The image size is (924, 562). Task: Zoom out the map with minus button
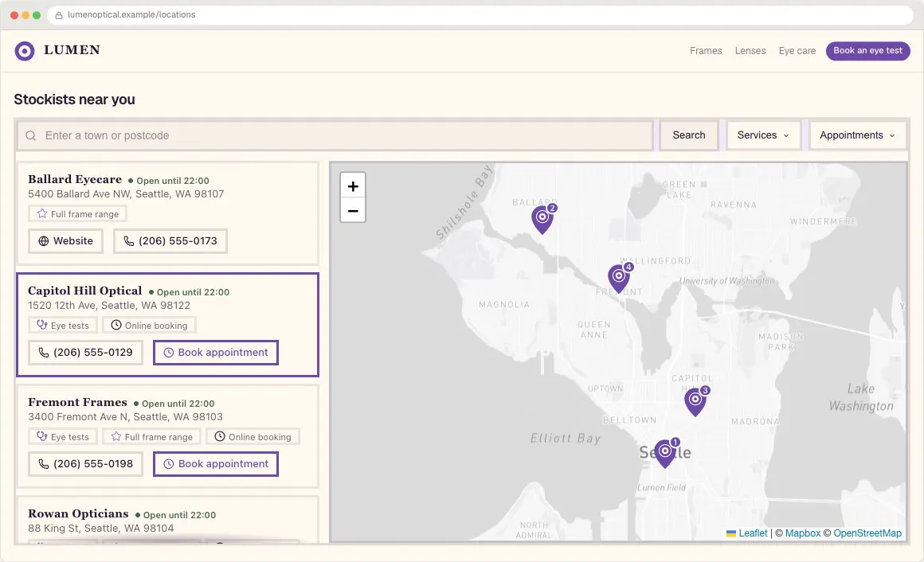[352, 210]
